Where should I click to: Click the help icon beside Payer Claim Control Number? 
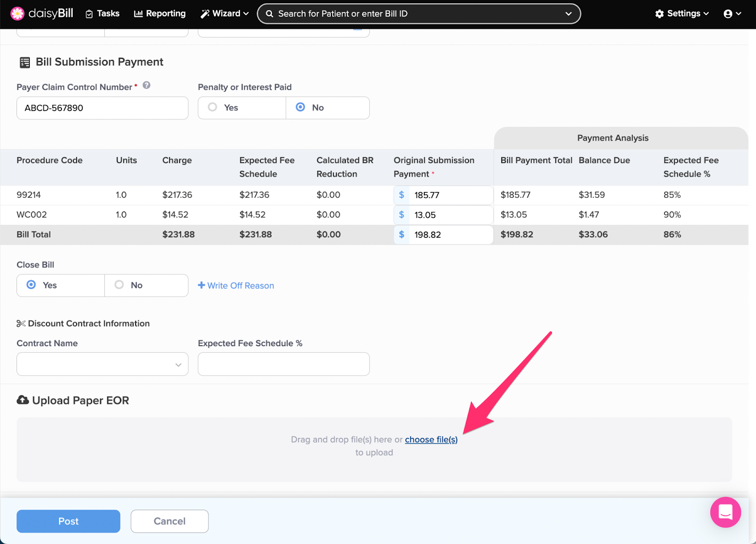146,85
